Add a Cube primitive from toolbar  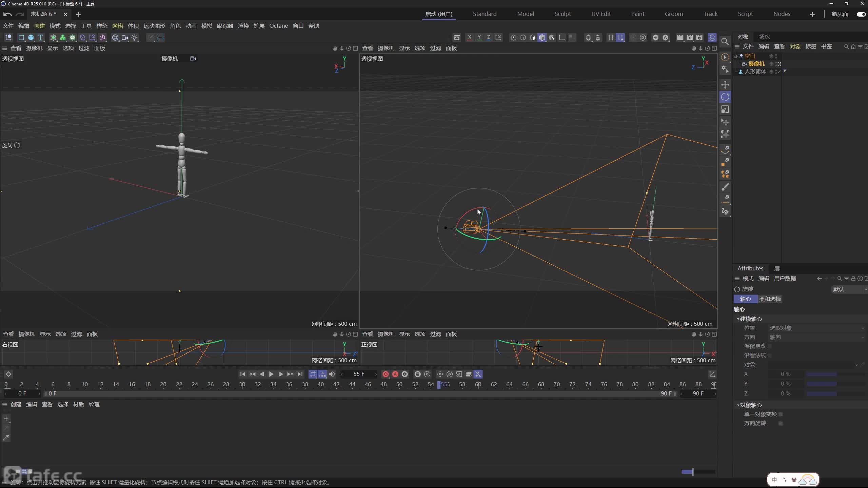[x=31, y=38]
